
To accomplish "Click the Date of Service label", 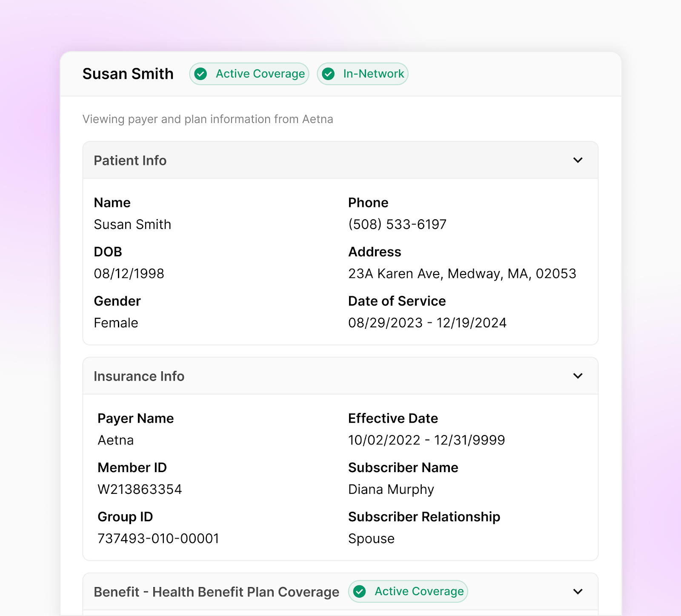I will 397,301.
